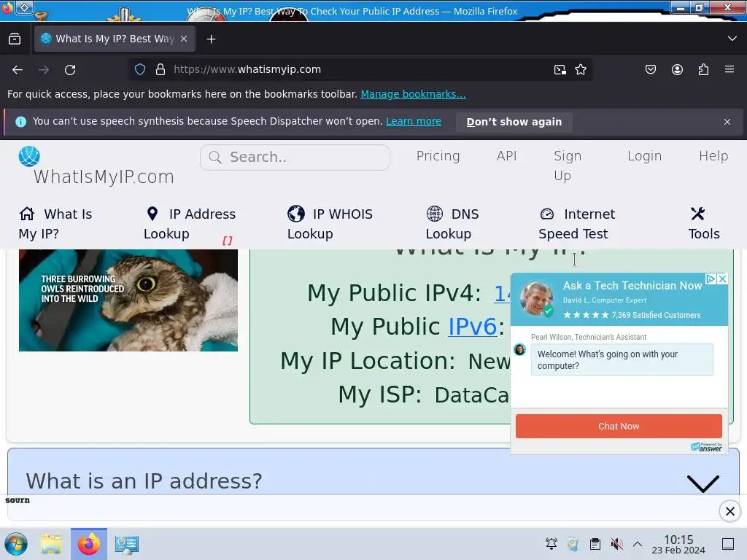Screen dimensions: 747x560
Task: Click the AdChoices icon on tech ad
Action: coord(711,279)
